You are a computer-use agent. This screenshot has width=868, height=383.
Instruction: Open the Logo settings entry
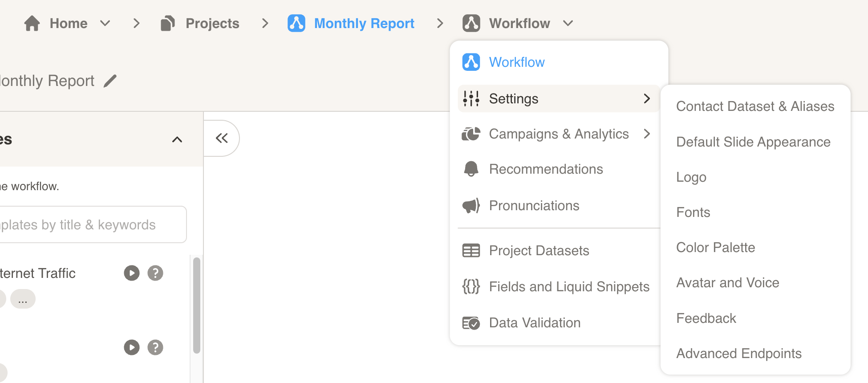click(691, 177)
